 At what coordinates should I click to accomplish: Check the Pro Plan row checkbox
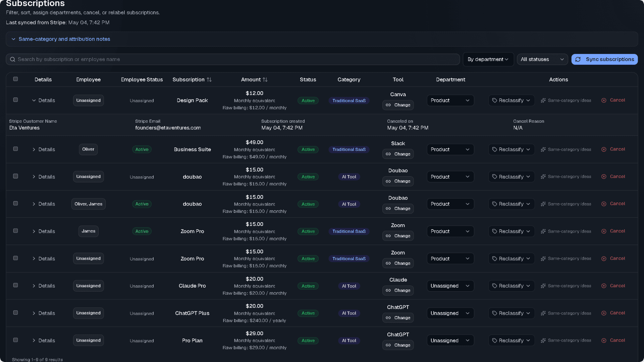(x=15, y=340)
